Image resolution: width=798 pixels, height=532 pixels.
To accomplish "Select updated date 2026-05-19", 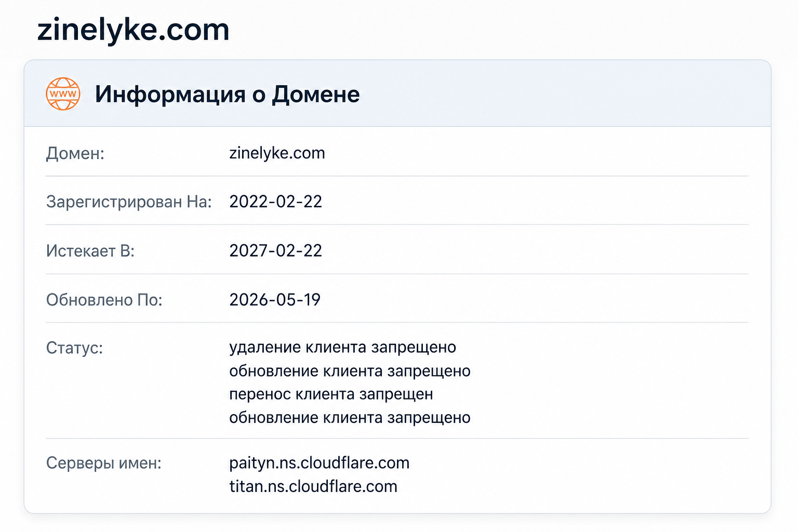I will tap(275, 299).
